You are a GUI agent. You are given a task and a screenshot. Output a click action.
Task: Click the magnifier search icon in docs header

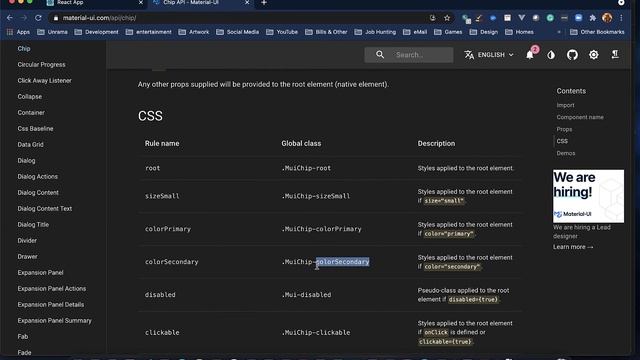point(380,55)
